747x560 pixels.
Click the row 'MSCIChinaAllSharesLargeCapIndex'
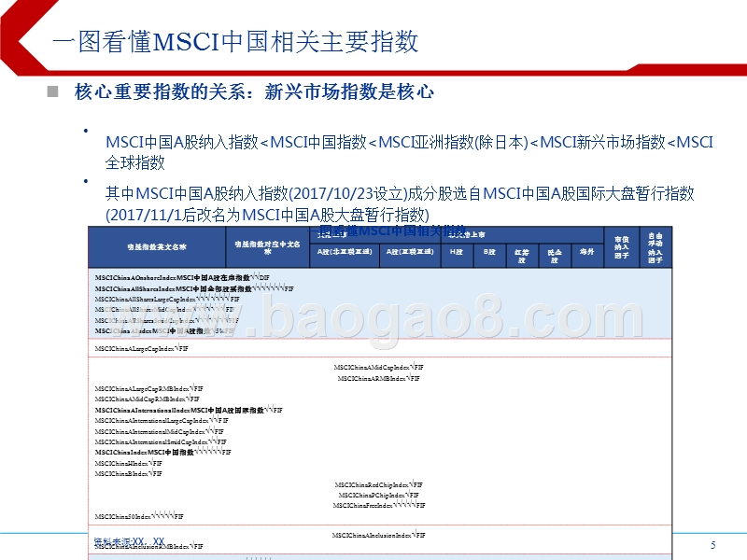tap(167, 299)
